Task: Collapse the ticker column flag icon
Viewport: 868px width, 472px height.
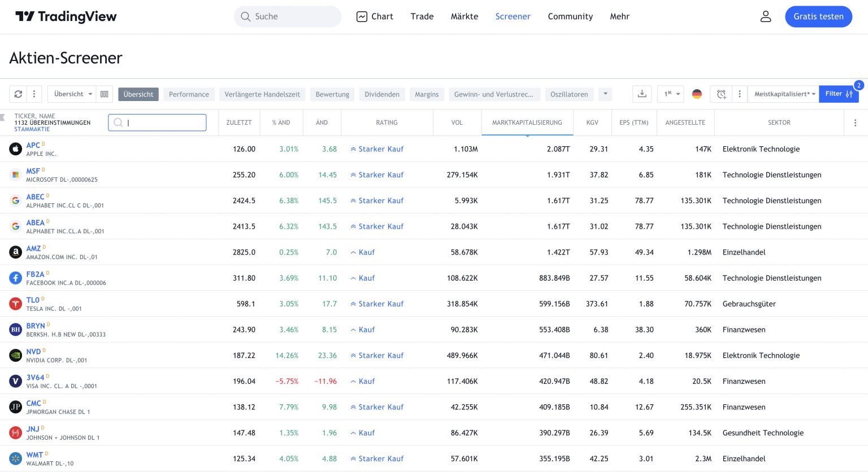Action: point(3,117)
